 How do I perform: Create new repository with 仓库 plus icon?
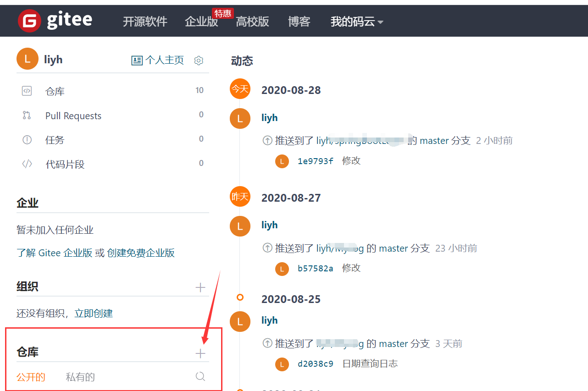pos(200,353)
